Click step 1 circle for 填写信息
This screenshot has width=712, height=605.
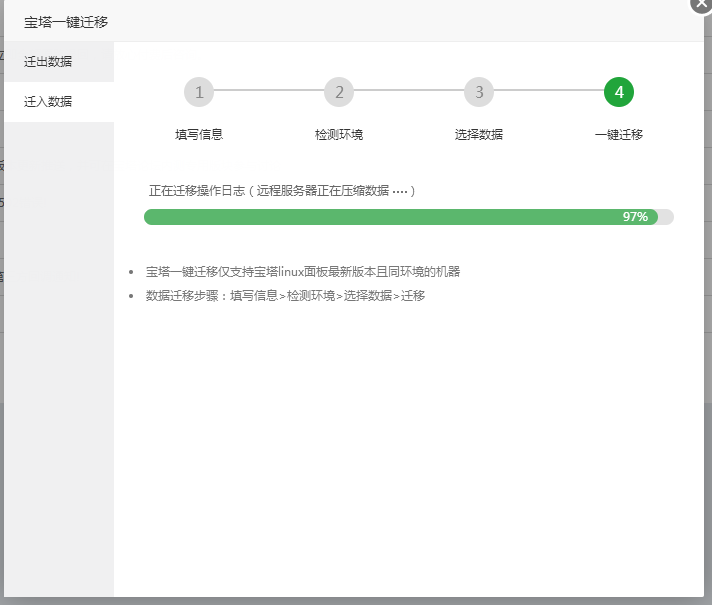pos(199,92)
